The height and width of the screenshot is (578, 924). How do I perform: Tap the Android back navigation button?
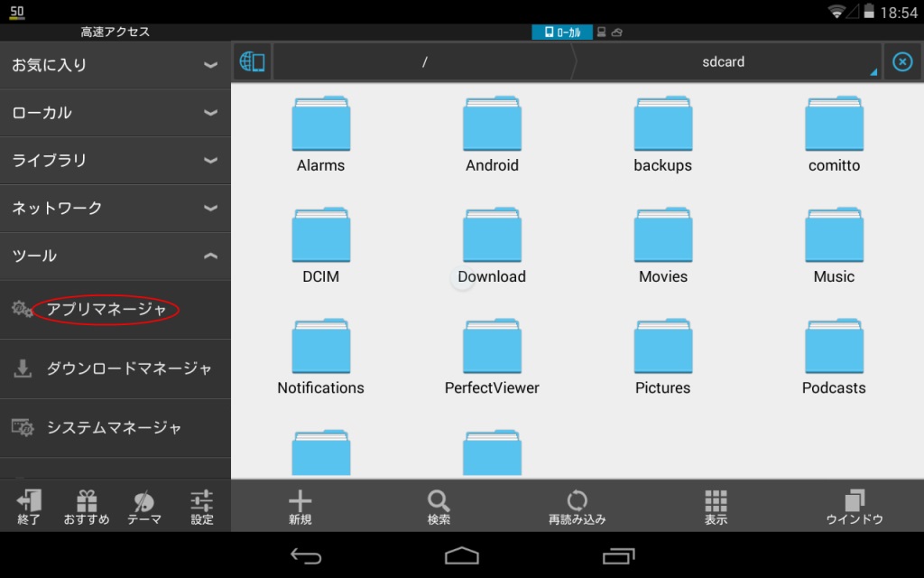306,555
